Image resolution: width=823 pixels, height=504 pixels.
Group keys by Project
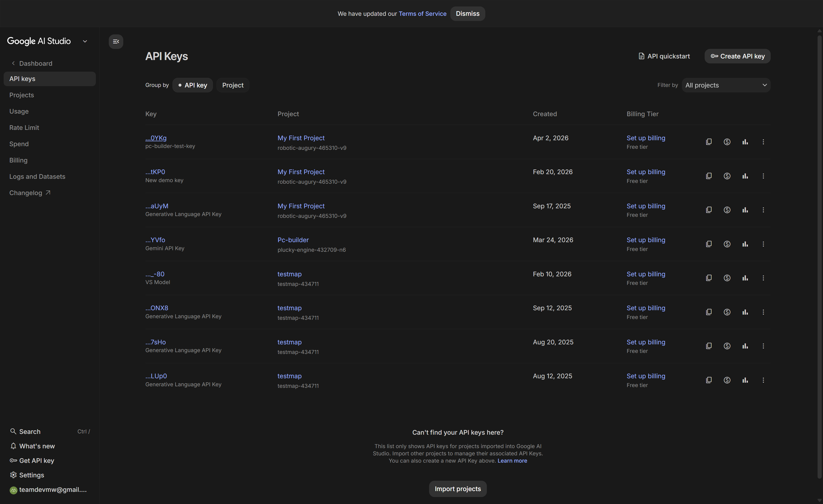point(233,85)
